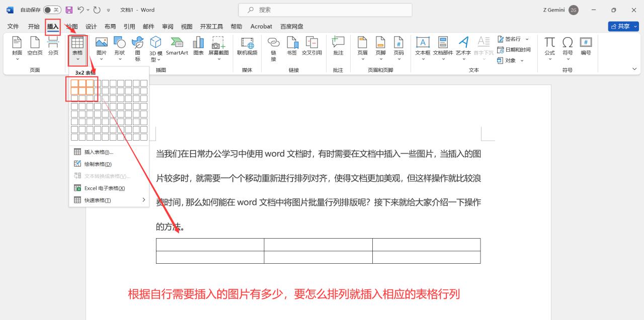This screenshot has width=644, height=320.
Task: Open the Object (对象) dropdown
Action: (511, 60)
